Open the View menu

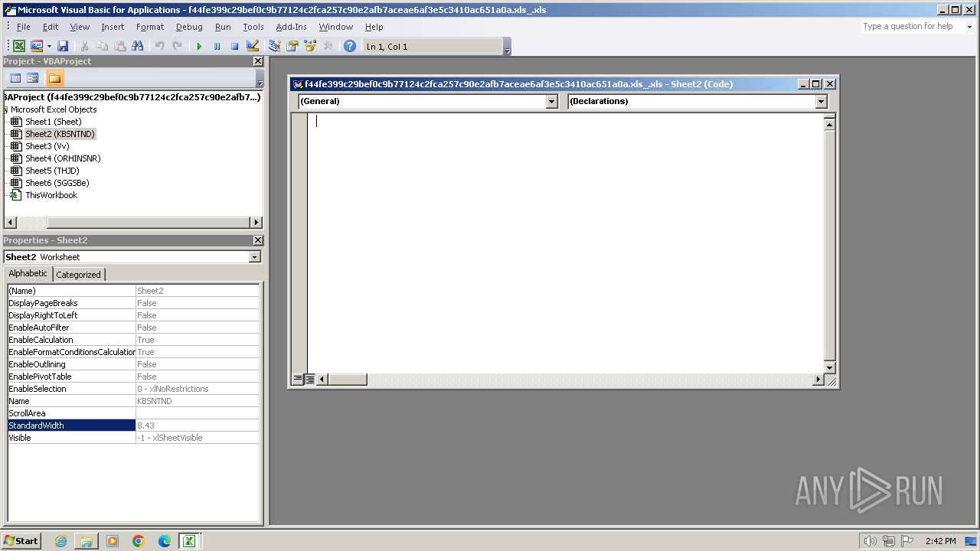point(80,27)
